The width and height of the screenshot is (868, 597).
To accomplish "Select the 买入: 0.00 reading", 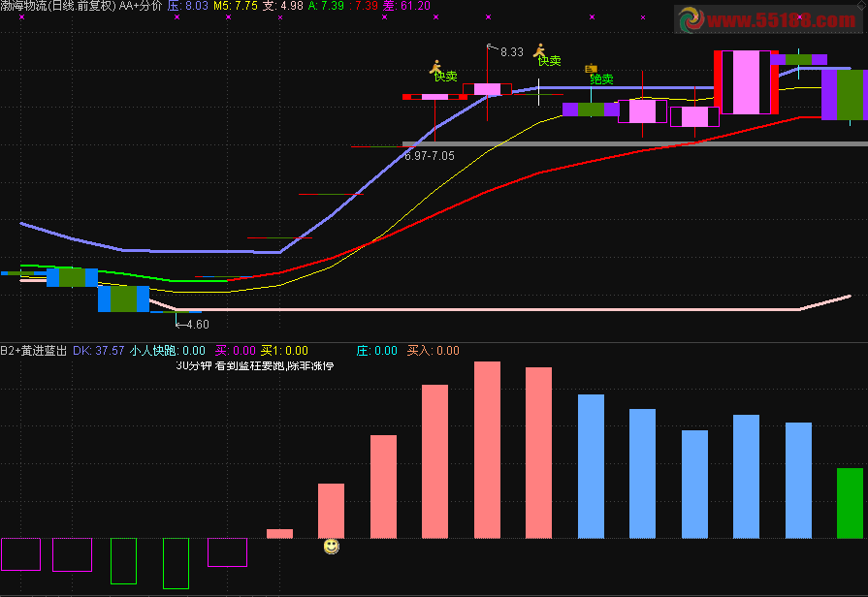I will point(434,351).
